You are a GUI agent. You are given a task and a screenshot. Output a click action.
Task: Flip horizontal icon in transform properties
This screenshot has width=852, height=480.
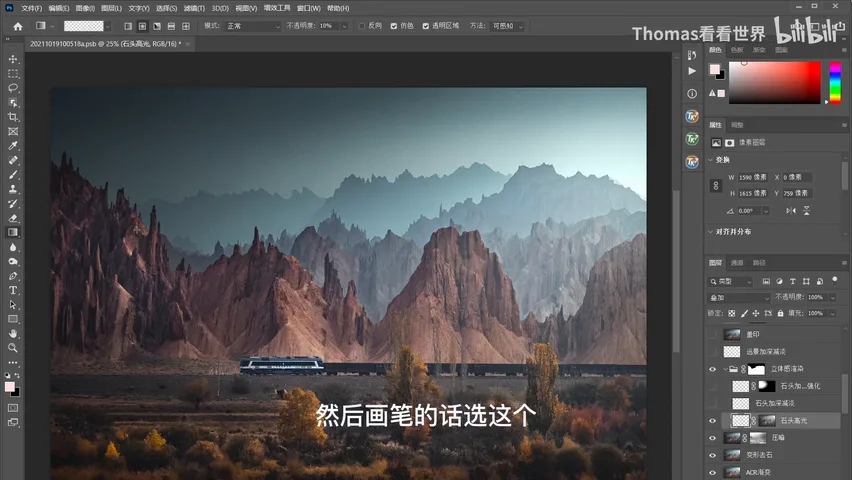pyautogui.click(x=791, y=211)
